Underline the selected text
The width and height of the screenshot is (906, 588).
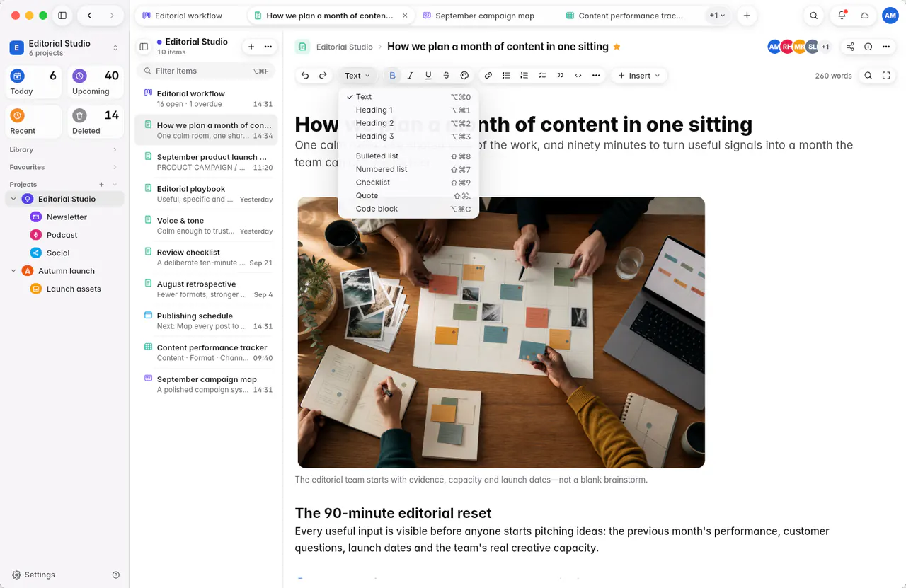pos(428,76)
